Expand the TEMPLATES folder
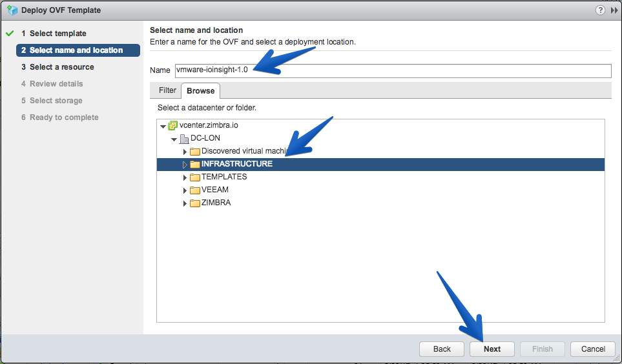 click(x=185, y=177)
